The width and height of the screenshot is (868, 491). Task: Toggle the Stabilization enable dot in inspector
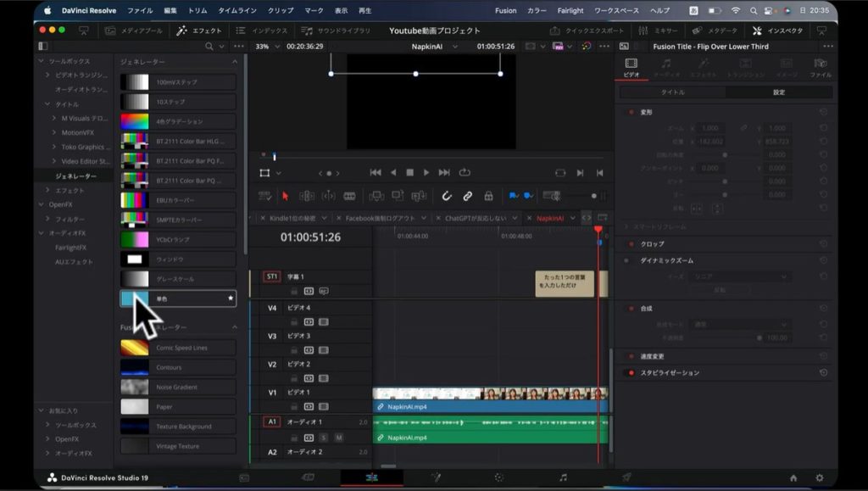[x=631, y=372]
